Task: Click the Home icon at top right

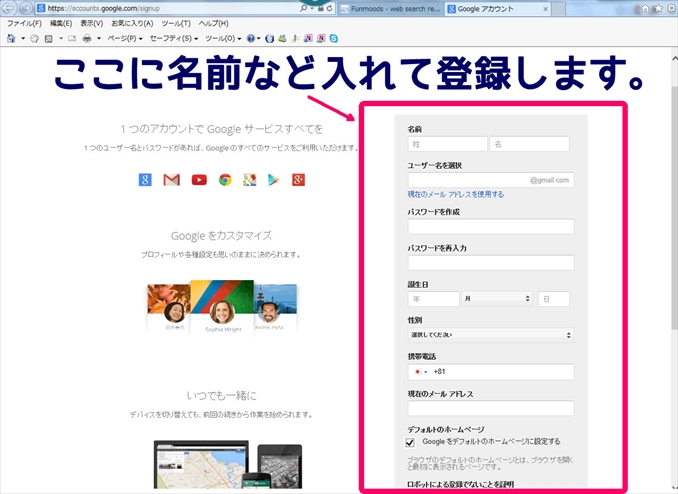Action: [x=645, y=8]
